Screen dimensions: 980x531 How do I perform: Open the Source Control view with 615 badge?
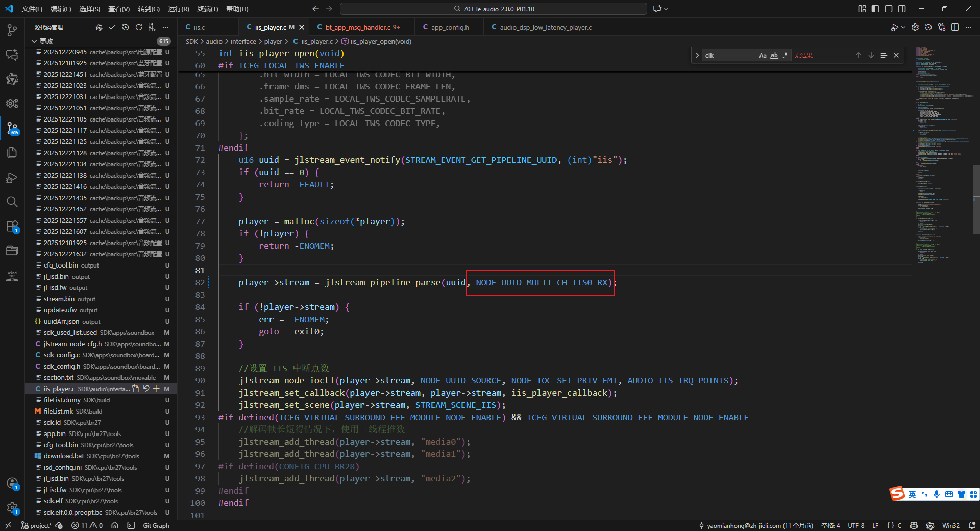click(x=12, y=128)
